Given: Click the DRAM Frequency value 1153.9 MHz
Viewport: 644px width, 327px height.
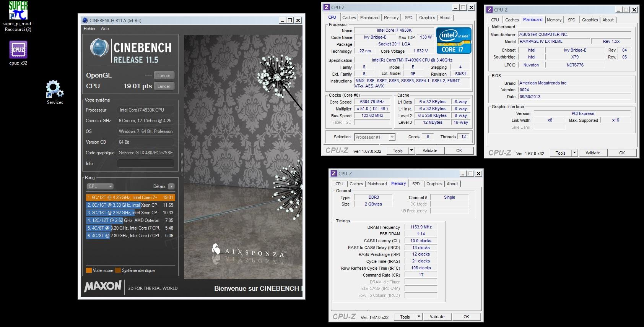Looking at the screenshot, I should [x=421, y=227].
